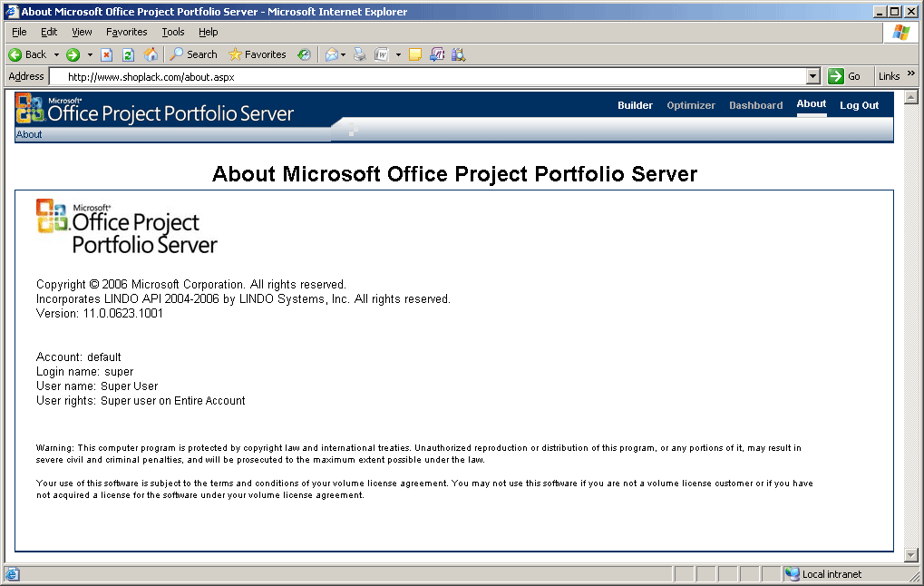Click the scrollbar up arrow
Image resolution: width=924 pixels, height=586 pixels.
[x=911, y=97]
